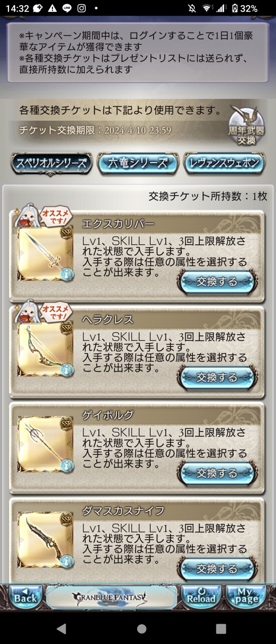Image resolution: width=276 pixels, height=644 pixels.
Task: Exchange ticket for ゲイボルグ
Action: click(217, 473)
